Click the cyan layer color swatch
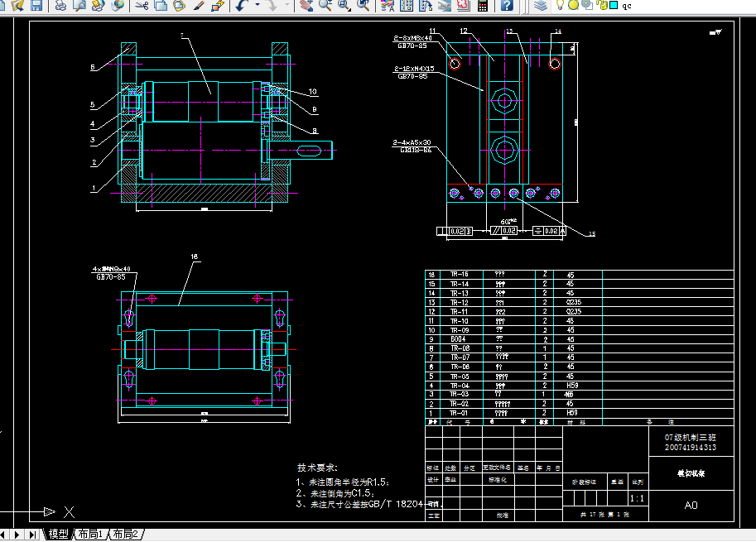Screen dimensions: 756x542 tap(614, 5)
